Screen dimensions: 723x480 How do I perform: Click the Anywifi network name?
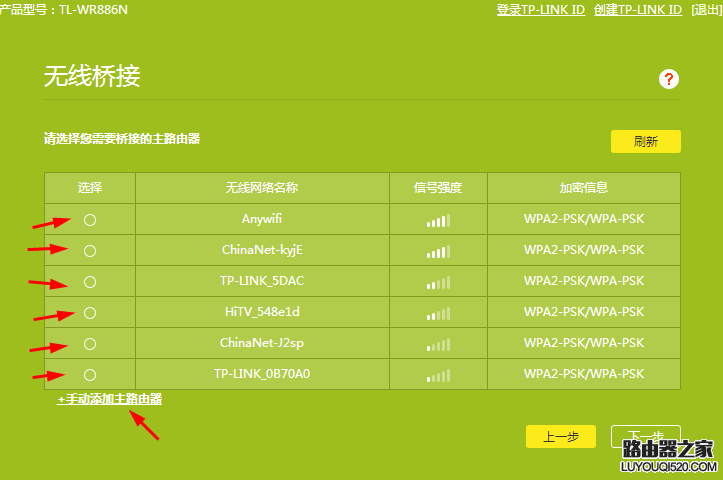[x=262, y=219]
